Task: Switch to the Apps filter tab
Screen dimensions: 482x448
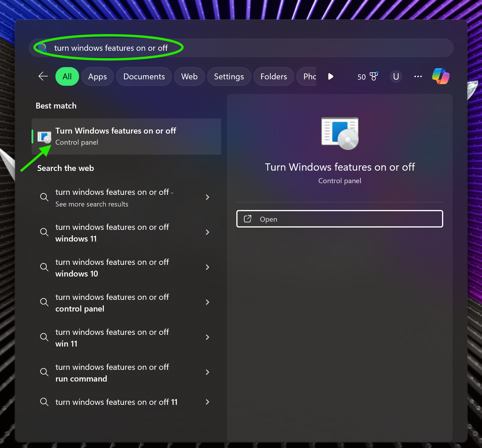Action: tap(97, 76)
